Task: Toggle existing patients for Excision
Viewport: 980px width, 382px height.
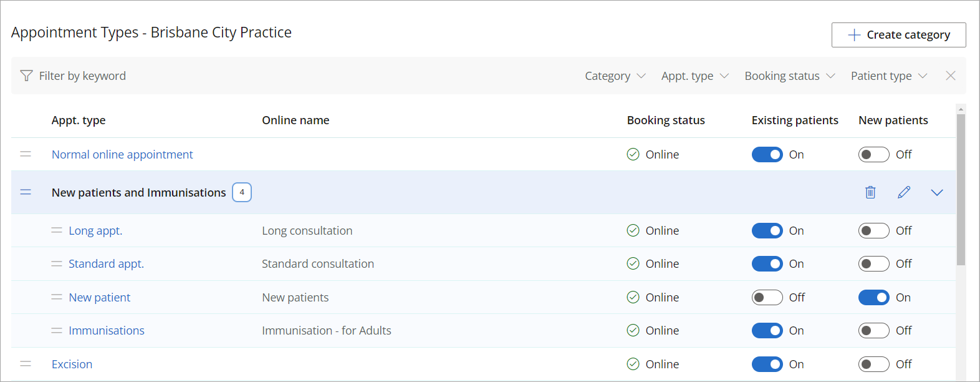Action: click(767, 364)
